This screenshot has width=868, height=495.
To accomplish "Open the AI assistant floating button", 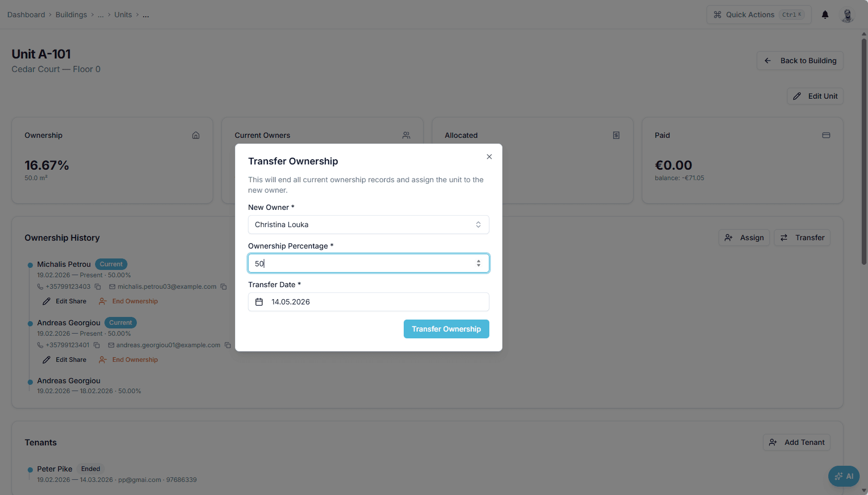I will pos(843,476).
